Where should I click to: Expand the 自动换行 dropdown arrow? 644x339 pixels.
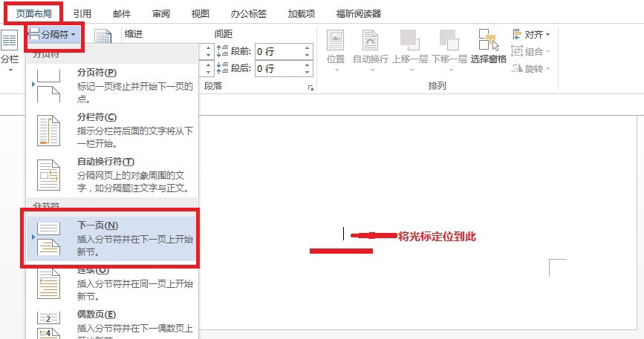coord(372,70)
